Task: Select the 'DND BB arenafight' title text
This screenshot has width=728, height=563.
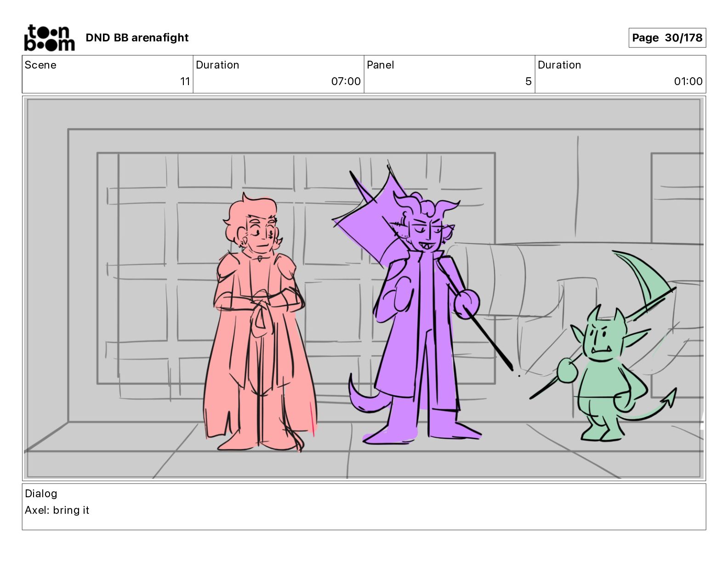Action: (x=137, y=38)
